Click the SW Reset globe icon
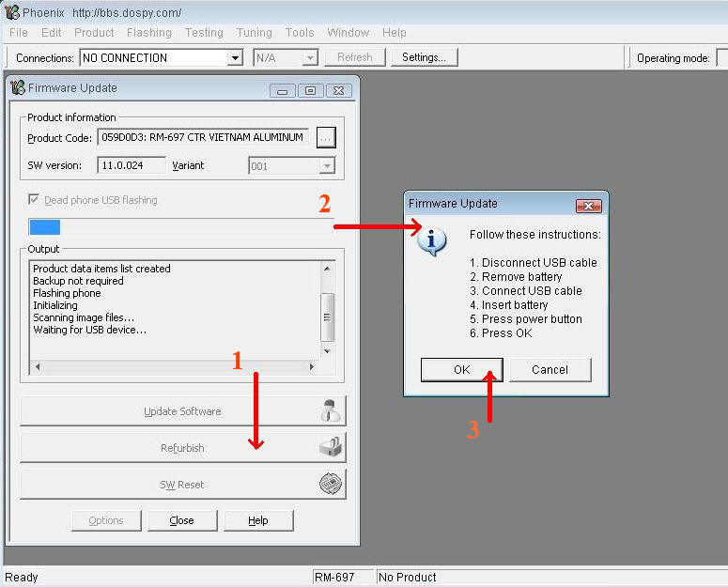The height and width of the screenshot is (587, 728). tap(331, 484)
